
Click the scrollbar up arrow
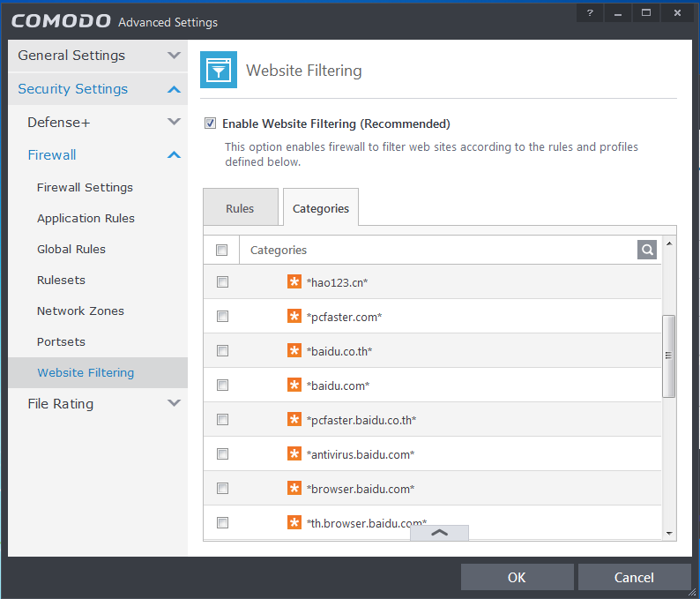coord(669,243)
